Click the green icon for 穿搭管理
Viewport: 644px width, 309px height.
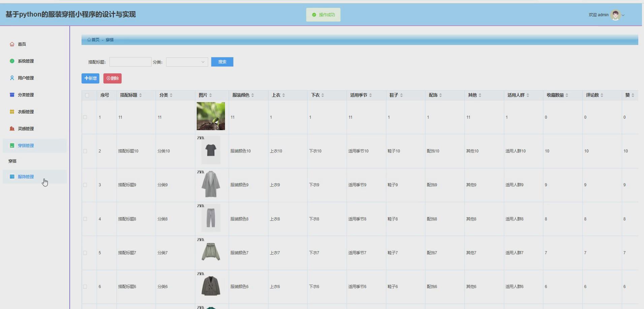click(12, 145)
